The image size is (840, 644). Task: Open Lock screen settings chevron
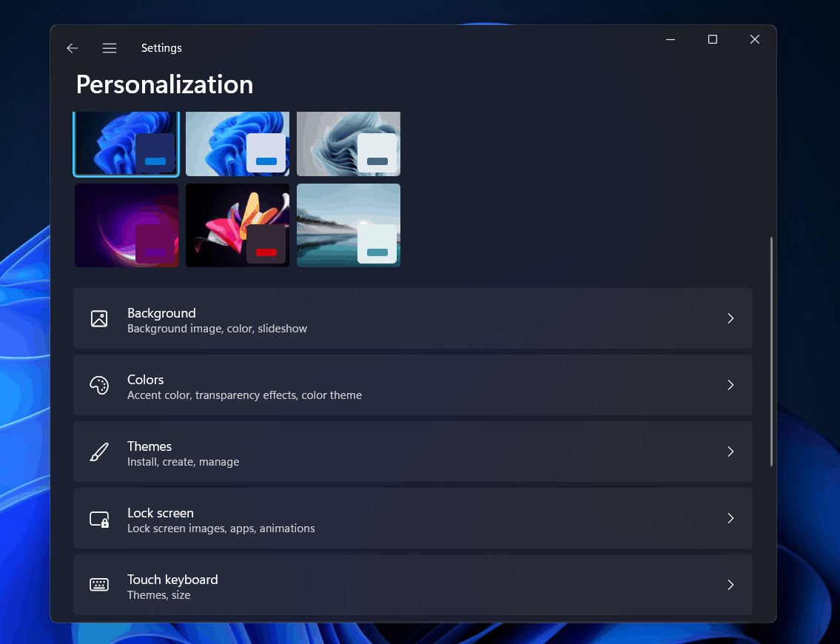click(x=730, y=518)
